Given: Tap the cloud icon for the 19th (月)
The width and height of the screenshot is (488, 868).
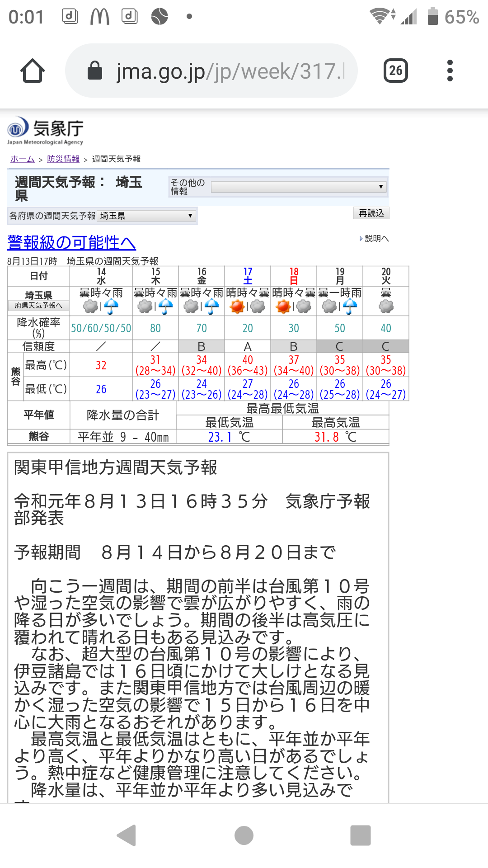Looking at the screenshot, I should 329,307.
